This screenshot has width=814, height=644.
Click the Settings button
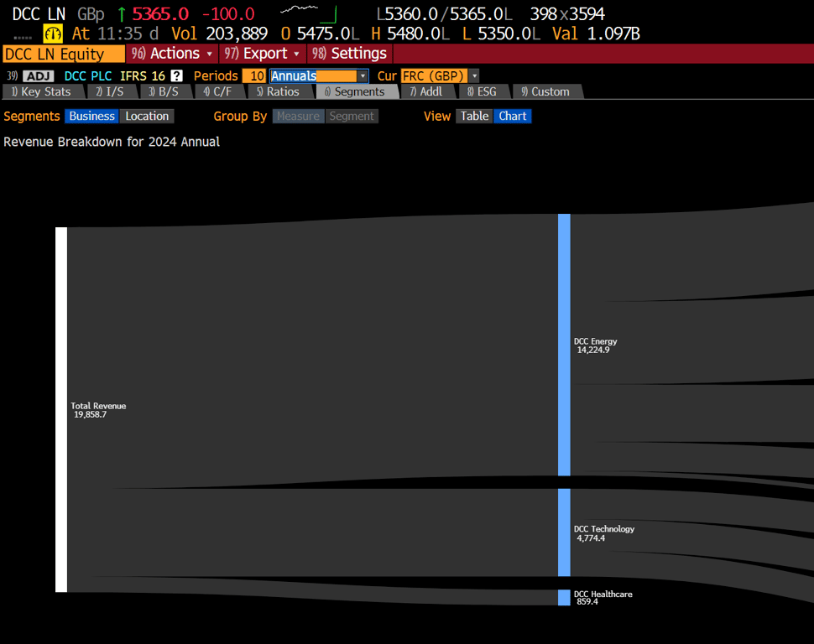point(349,54)
